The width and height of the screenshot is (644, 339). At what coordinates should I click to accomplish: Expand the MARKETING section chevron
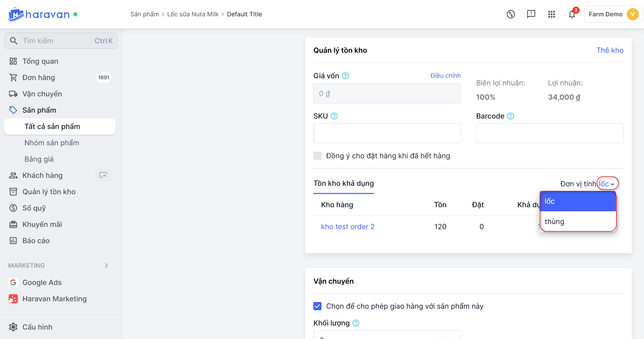tap(106, 266)
